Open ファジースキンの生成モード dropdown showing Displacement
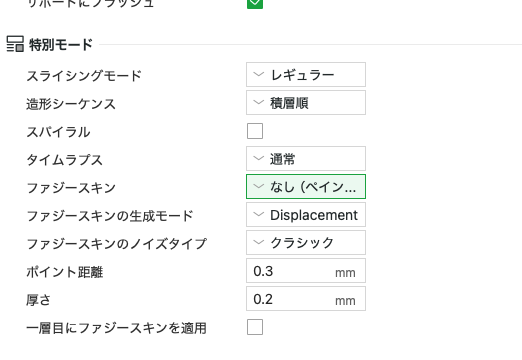522x360 pixels. pos(306,214)
